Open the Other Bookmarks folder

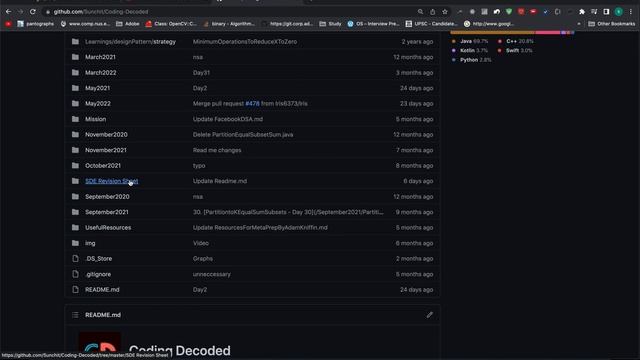(x=611, y=24)
